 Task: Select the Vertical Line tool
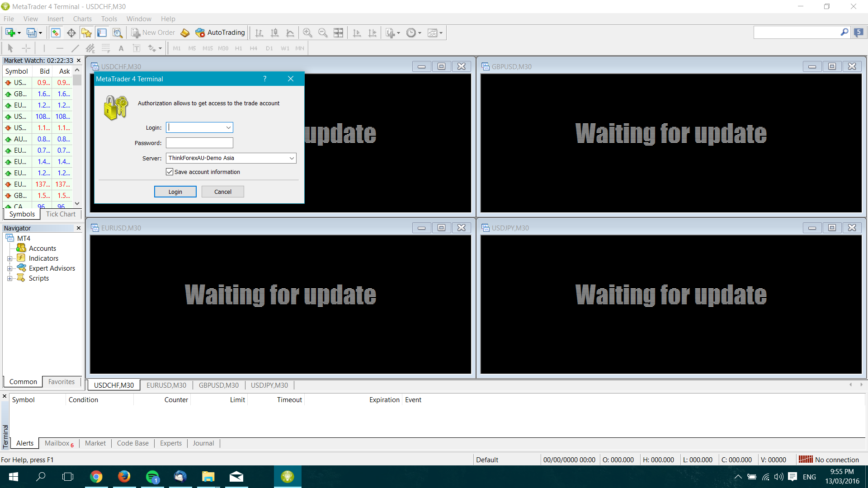pos(44,48)
